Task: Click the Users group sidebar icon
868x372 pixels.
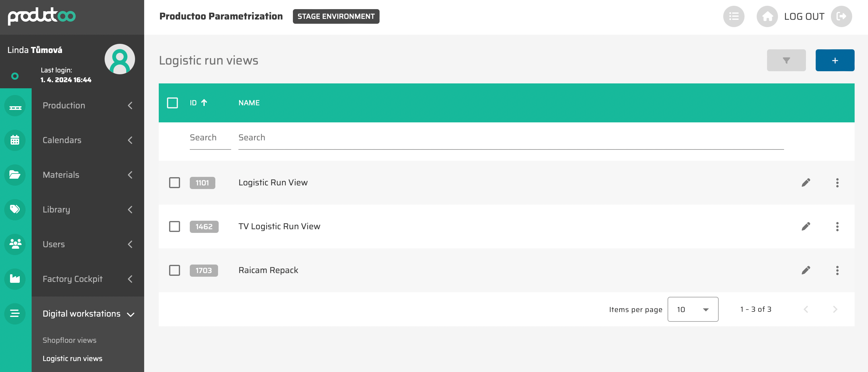Action: [15, 244]
